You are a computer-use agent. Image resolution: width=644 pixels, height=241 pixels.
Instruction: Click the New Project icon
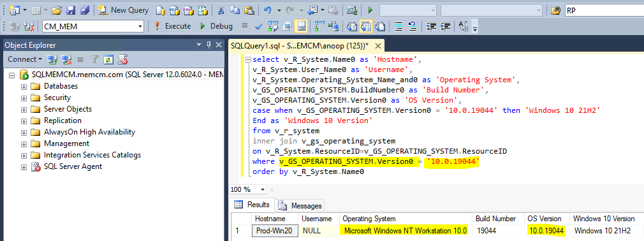tap(15, 10)
